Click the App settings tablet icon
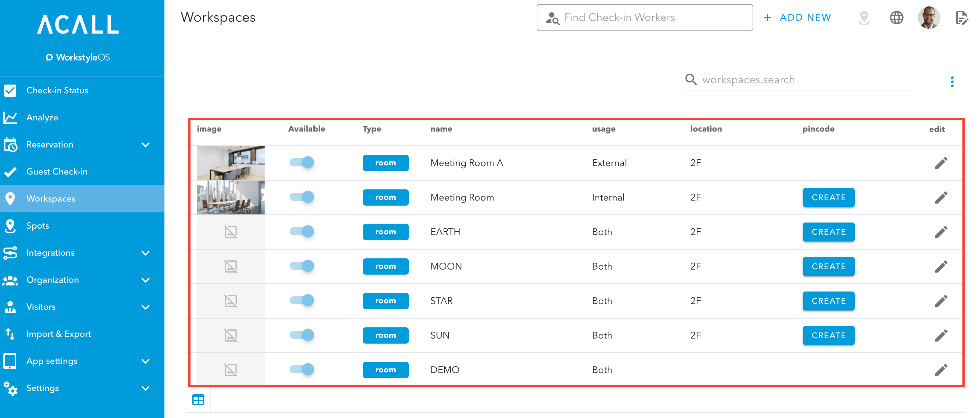Viewport: 980px width, 418px height. point(10,361)
